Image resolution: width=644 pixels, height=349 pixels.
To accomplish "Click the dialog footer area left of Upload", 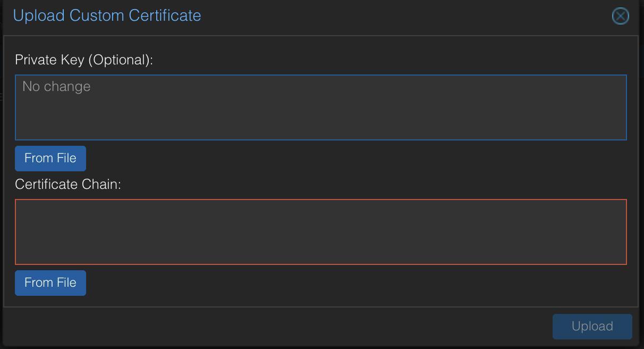I will pyautogui.click(x=276, y=326).
